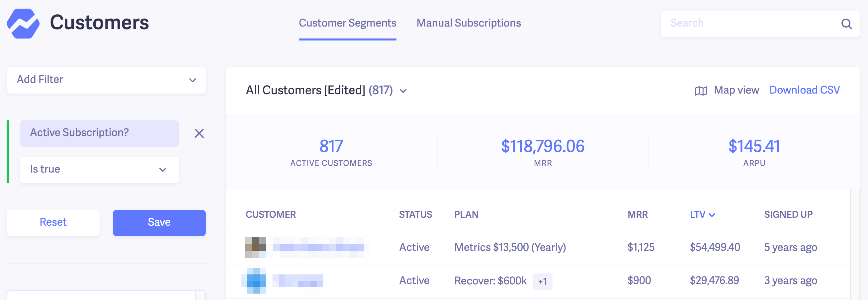Switch to Manual Subscriptions tab
The image size is (868, 300).
point(469,23)
